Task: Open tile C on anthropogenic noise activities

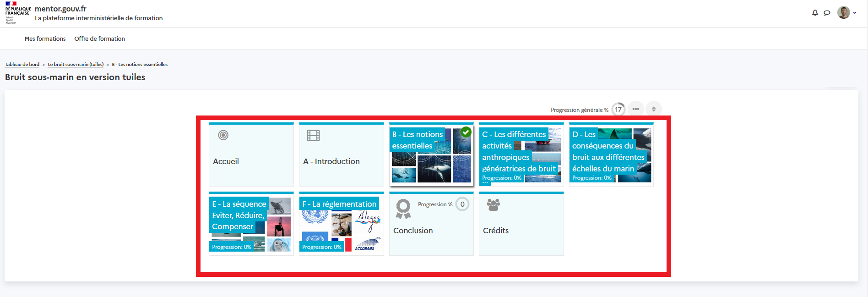Action: pyautogui.click(x=521, y=154)
